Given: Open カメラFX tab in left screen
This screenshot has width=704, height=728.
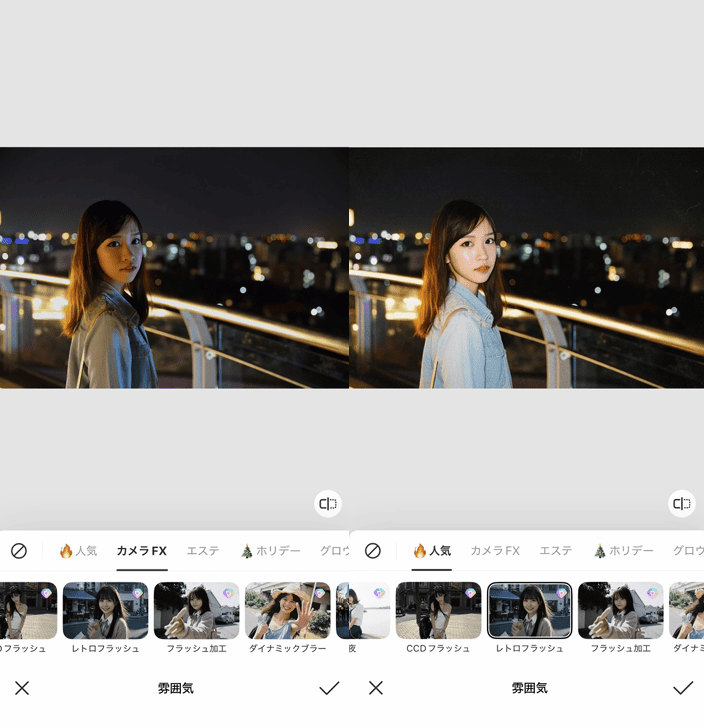Looking at the screenshot, I should coord(142,551).
